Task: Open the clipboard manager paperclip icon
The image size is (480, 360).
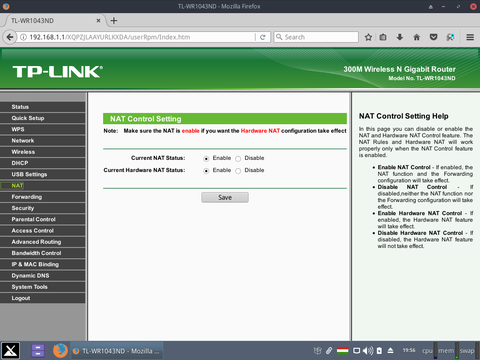Action: (x=329, y=350)
